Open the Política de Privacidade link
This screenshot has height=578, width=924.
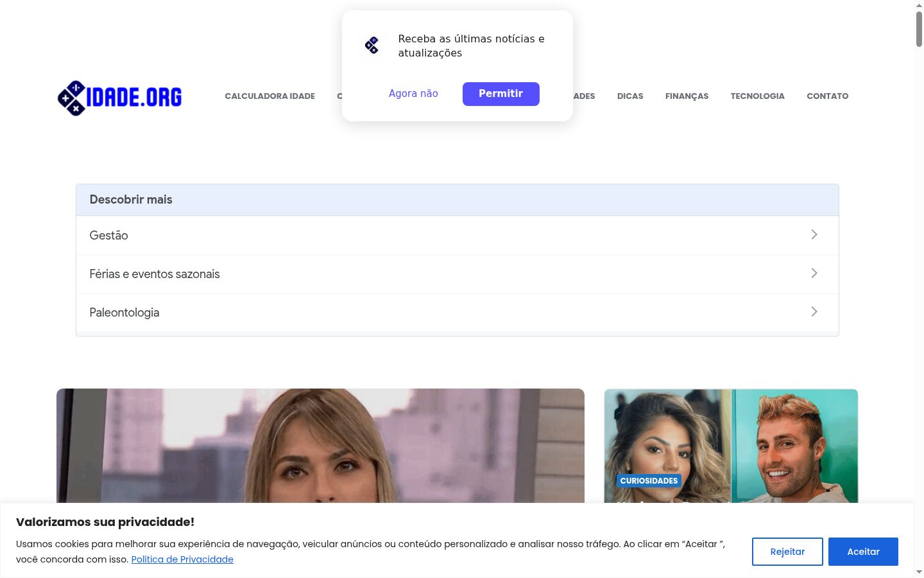click(182, 559)
